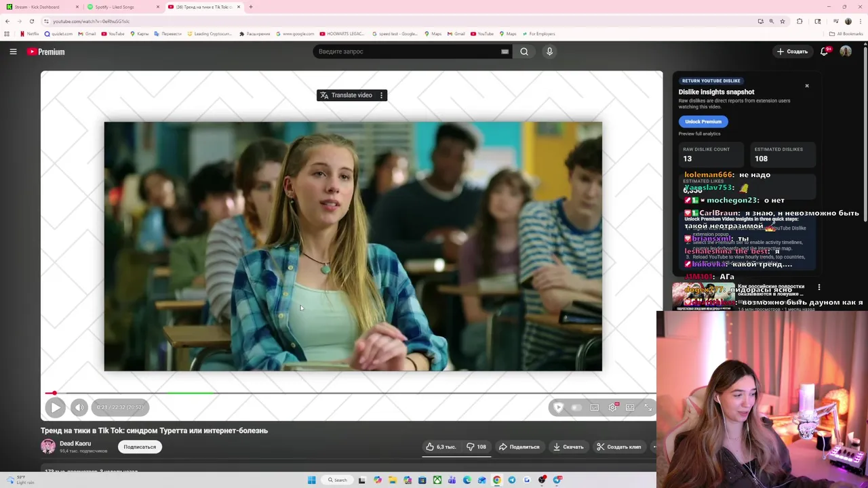Open Microsoft Edge from the taskbar

click(x=467, y=480)
